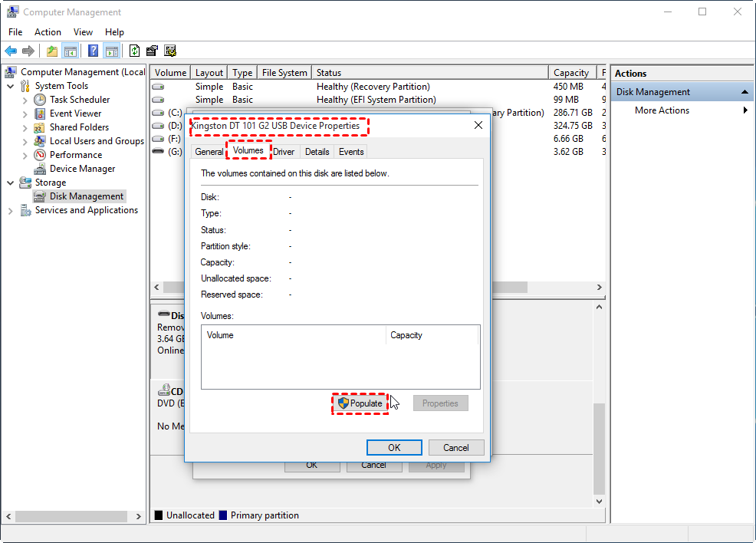Open the Help menu
The image size is (756, 543).
coord(114,31)
